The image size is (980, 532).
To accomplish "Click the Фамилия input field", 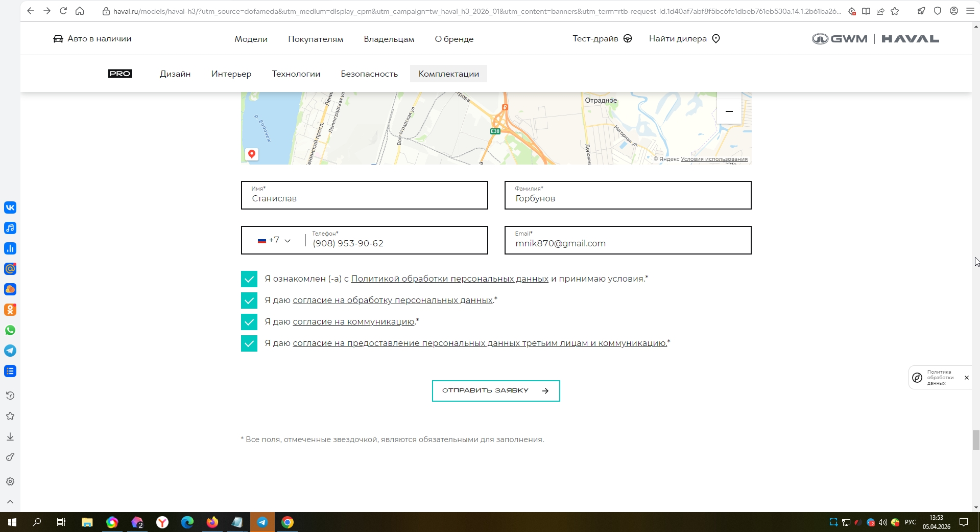I will click(628, 195).
